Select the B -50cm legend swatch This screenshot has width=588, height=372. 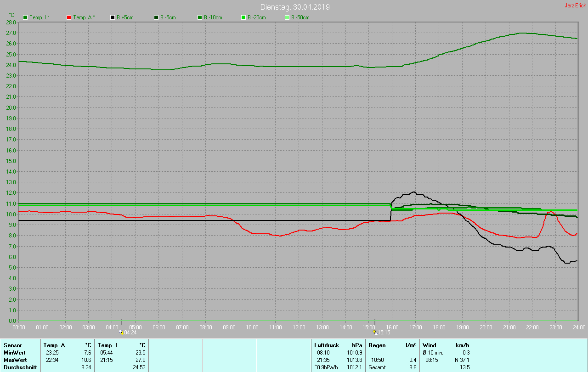click(x=287, y=17)
